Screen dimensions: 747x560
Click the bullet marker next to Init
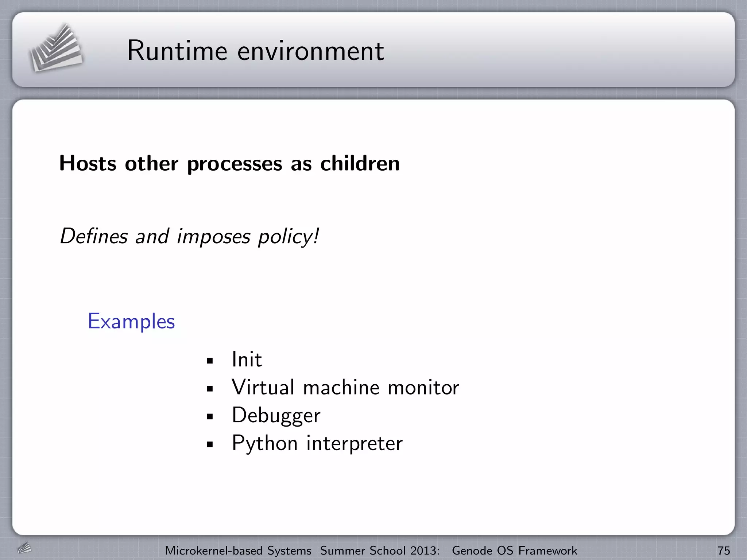[x=209, y=361]
